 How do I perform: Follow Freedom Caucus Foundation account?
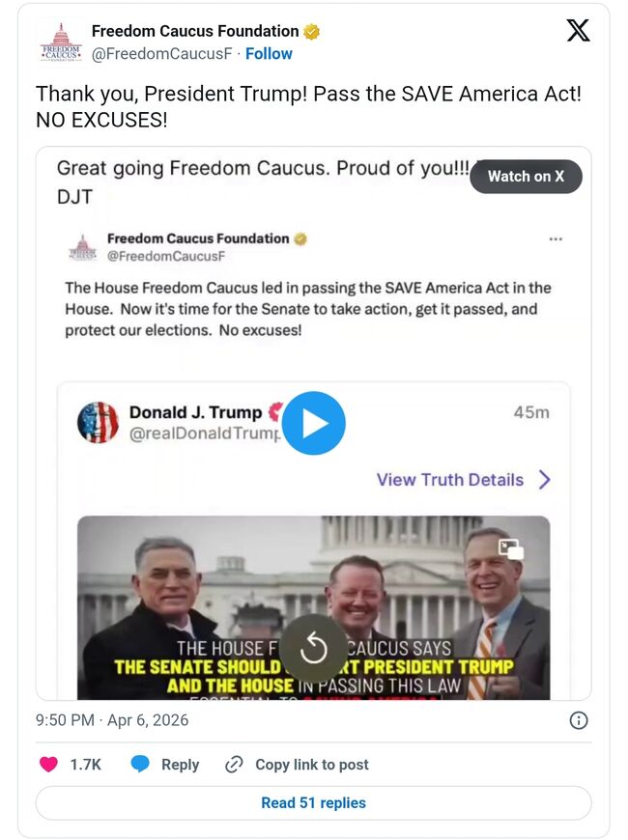tap(269, 54)
